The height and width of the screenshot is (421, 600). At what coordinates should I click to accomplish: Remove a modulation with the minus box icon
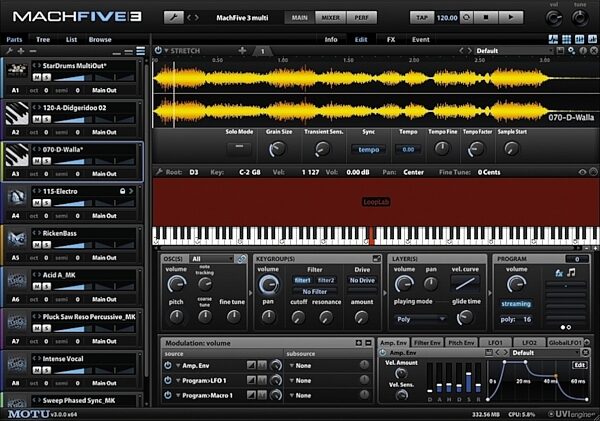coord(368,343)
